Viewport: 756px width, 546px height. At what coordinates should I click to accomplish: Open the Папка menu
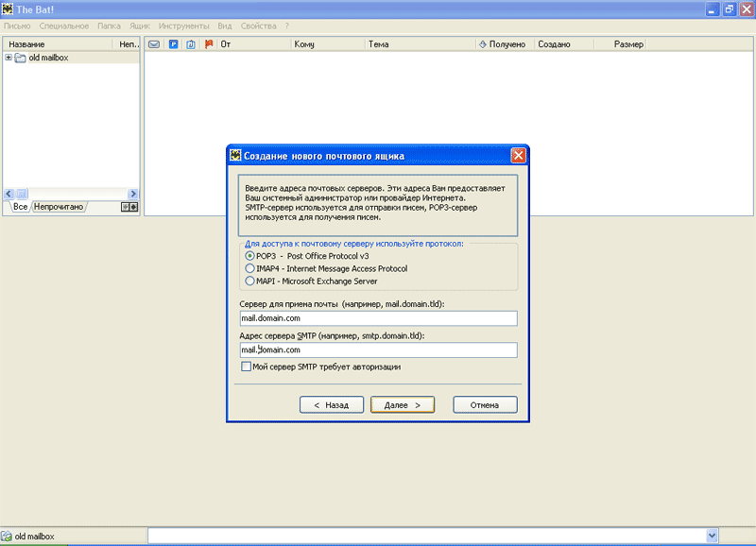coord(109,26)
